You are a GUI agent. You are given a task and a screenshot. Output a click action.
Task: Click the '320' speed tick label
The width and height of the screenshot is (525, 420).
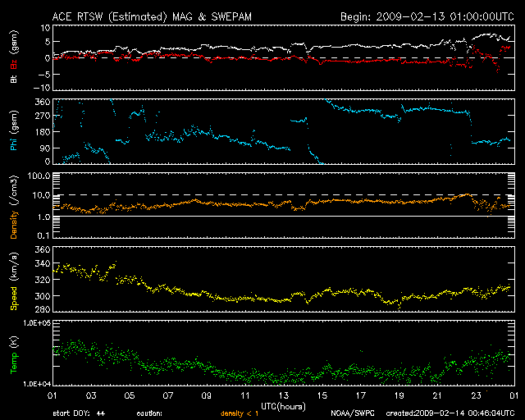(43, 280)
